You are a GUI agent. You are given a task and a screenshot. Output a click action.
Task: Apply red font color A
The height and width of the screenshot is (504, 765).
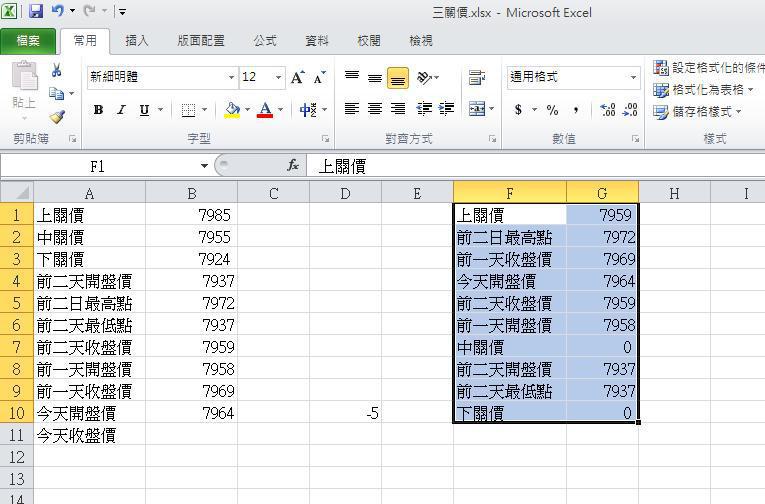(265, 110)
